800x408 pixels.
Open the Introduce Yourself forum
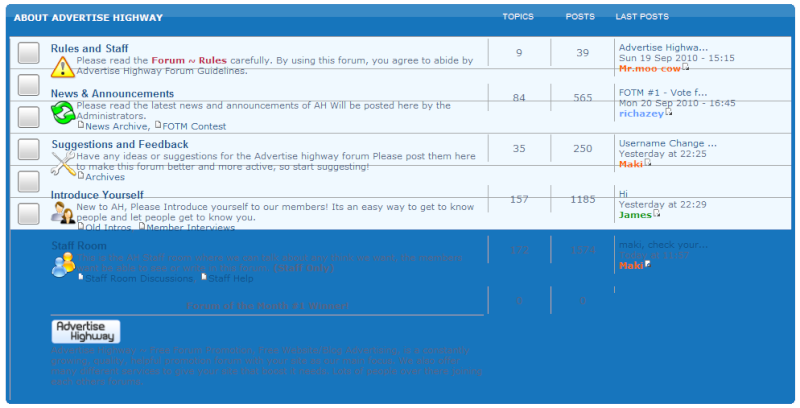[97, 195]
